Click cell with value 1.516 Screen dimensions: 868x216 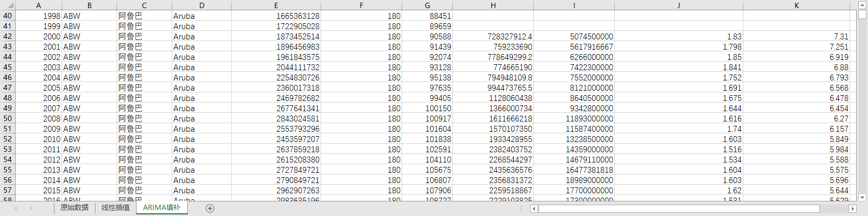[x=679, y=150]
